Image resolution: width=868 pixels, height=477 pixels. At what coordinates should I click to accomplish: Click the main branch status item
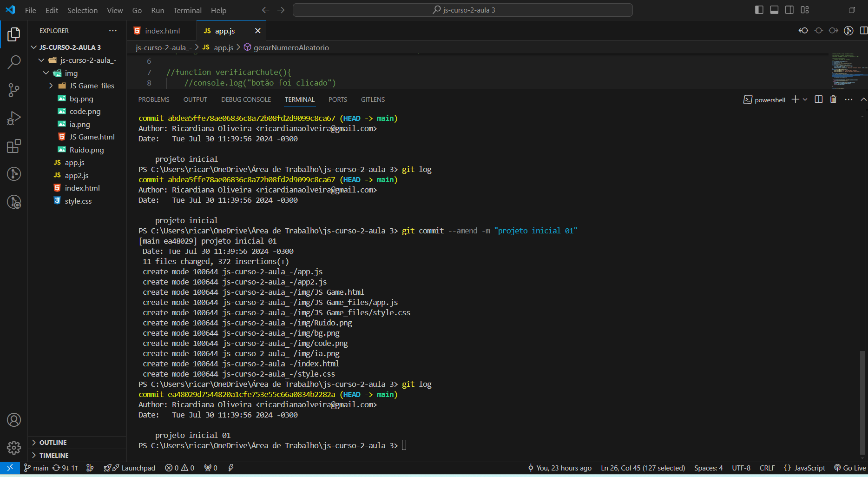pyautogui.click(x=36, y=468)
